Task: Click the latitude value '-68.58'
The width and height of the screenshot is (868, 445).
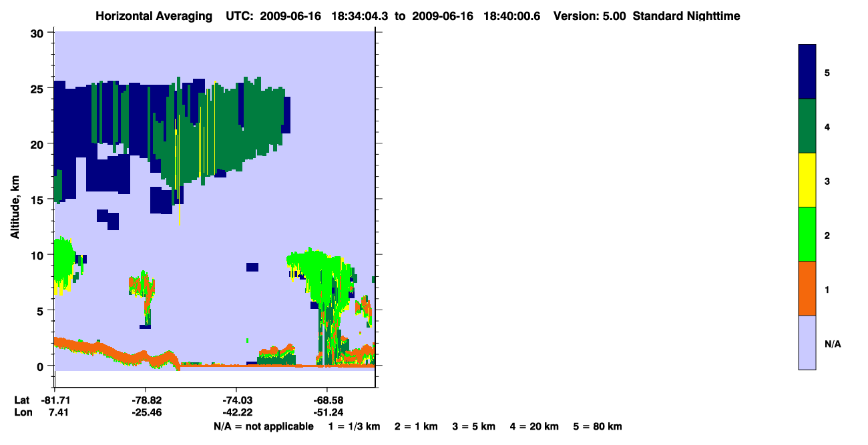Action: (327, 400)
